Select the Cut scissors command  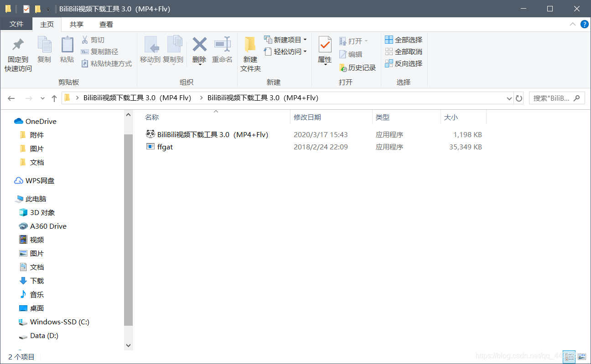(x=93, y=40)
